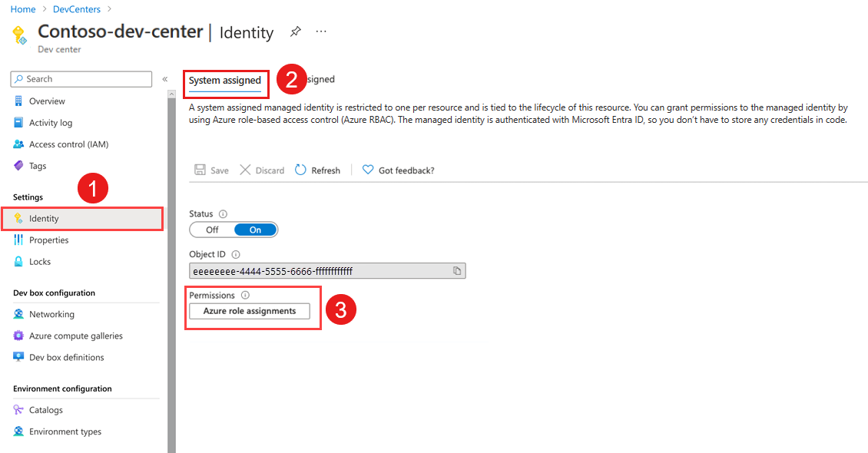Select Identity under Settings
The width and height of the screenshot is (868, 453).
[82, 219]
